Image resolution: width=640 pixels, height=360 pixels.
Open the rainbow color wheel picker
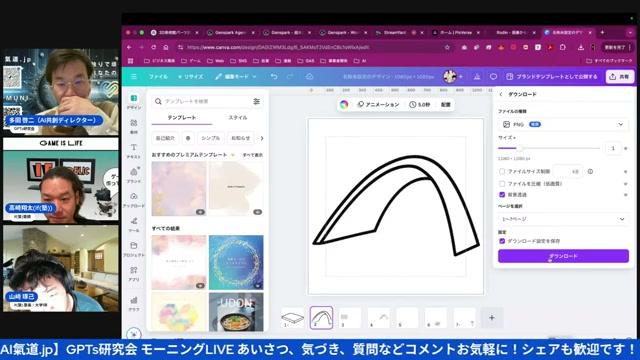click(x=344, y=104)
